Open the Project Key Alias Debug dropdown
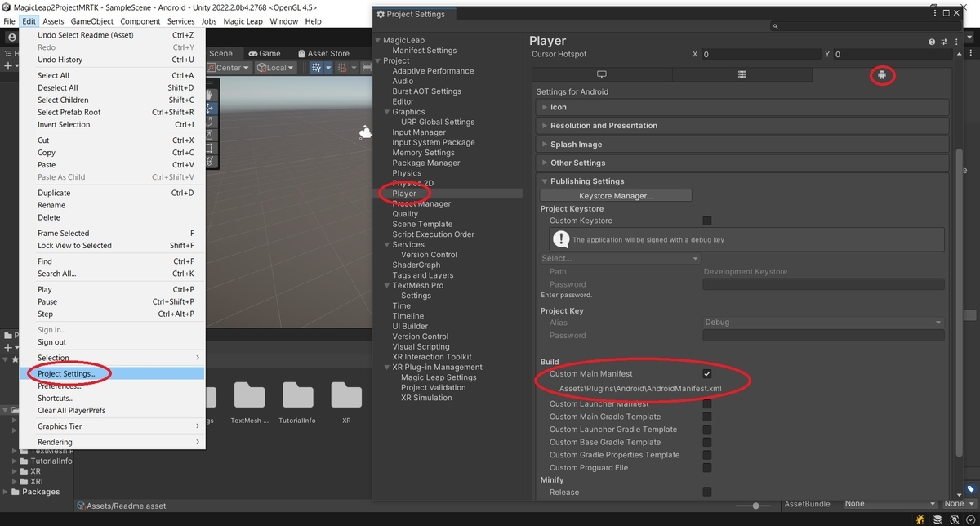Image resolution: width=980 pixels, height=526 pixels. 823,323
